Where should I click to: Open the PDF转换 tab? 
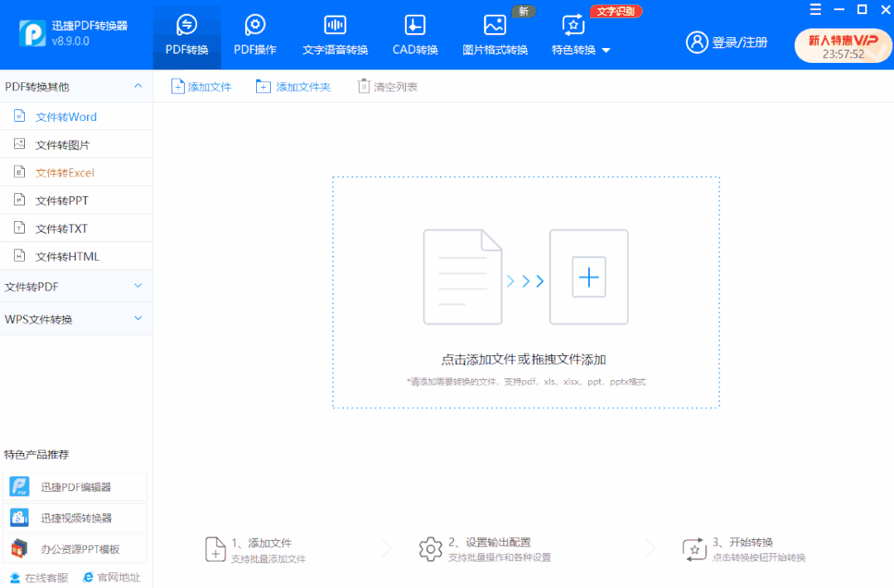[x=186, y=36]
